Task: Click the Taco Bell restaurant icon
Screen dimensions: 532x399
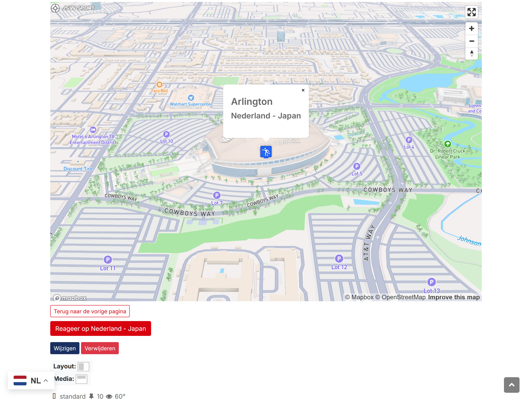Action: point(159,85)
